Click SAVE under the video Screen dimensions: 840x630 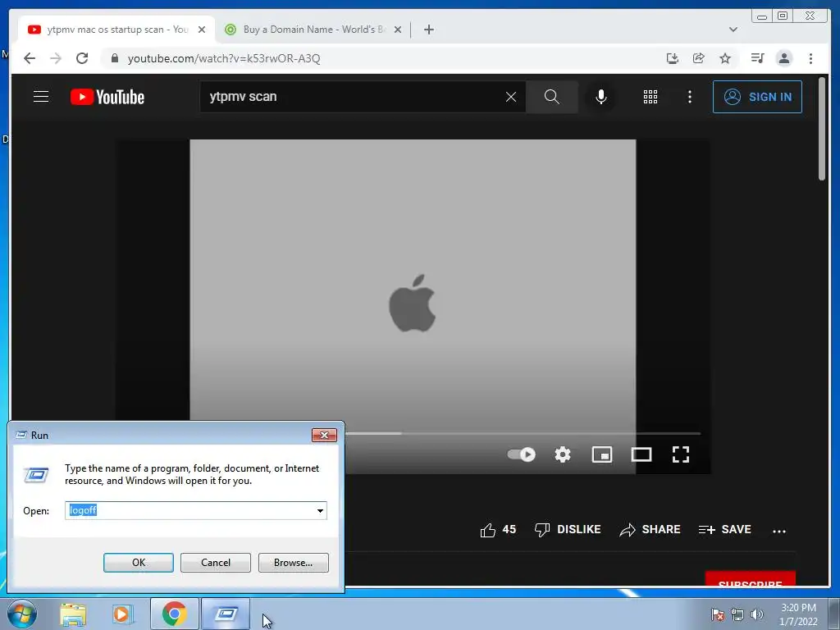point(725,530)
